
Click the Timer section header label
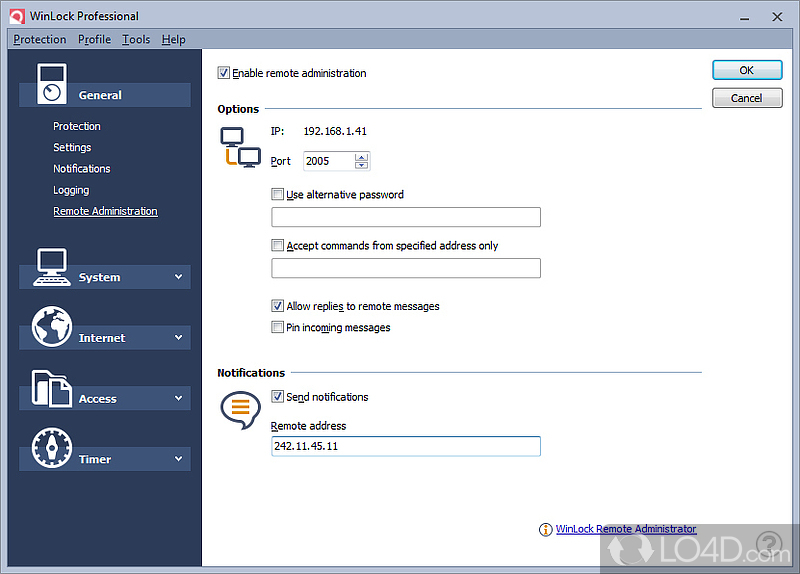pos(94,459)
